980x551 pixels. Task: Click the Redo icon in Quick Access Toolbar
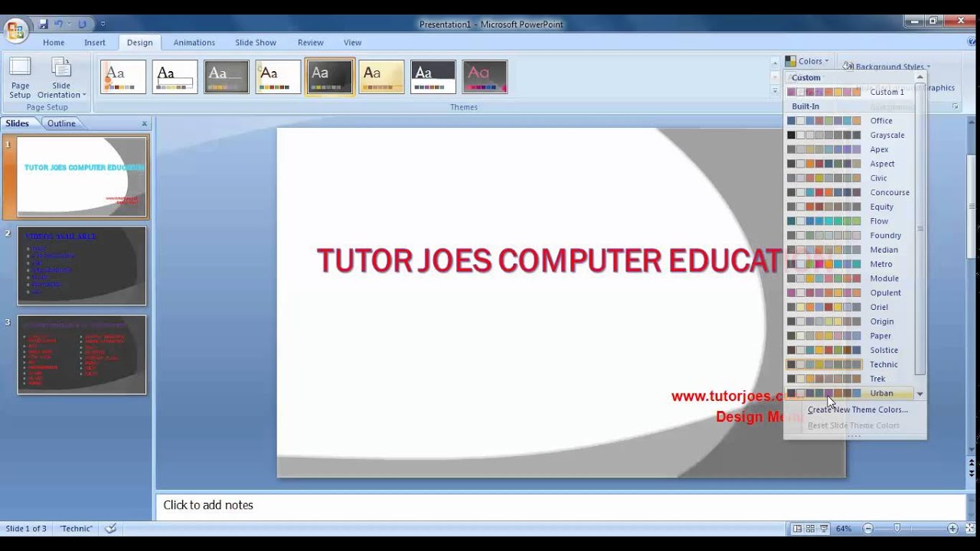pos(82,24)
